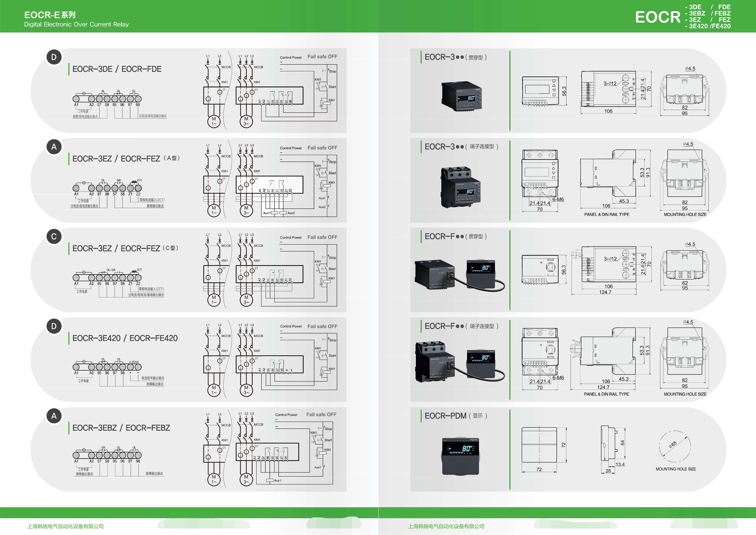Click the A badge beside EOCR-3EBZ / EOCR-FEBZ
Viewport: 756px width, 535px height.
[54, 416]
